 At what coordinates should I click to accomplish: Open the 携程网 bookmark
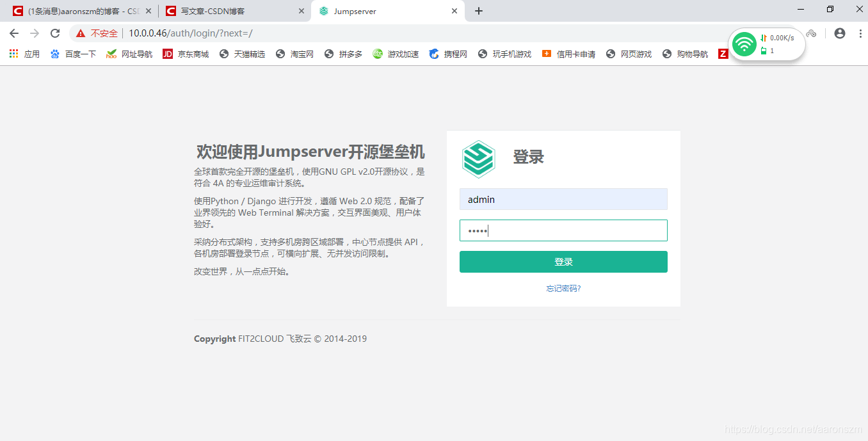point(448,54)
